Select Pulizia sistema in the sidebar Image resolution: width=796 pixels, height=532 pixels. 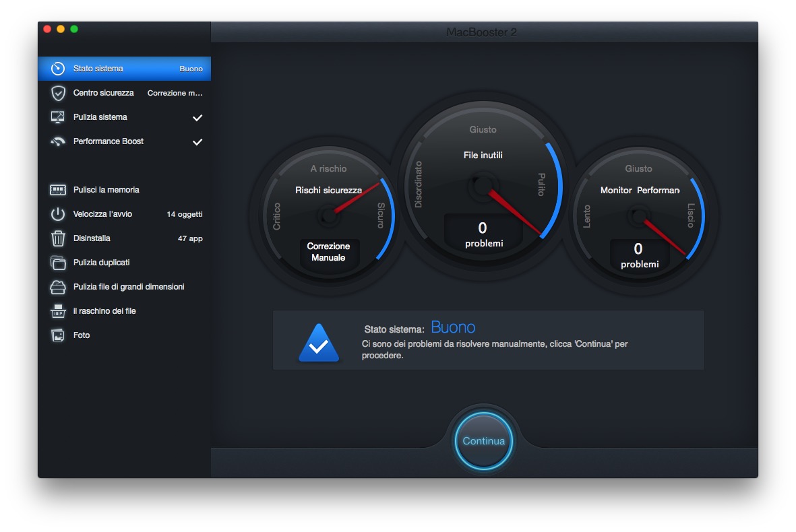coord(125,117)
